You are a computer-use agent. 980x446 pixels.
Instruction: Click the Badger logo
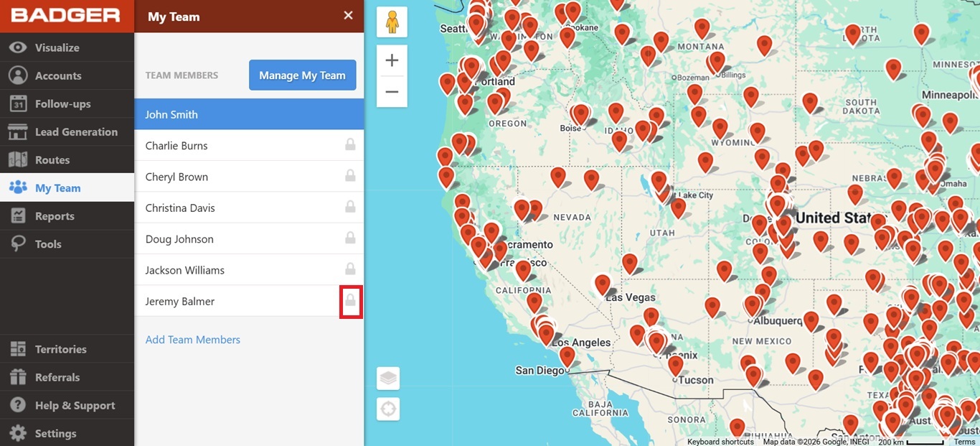pyautogui.click(x=66, y=15)
